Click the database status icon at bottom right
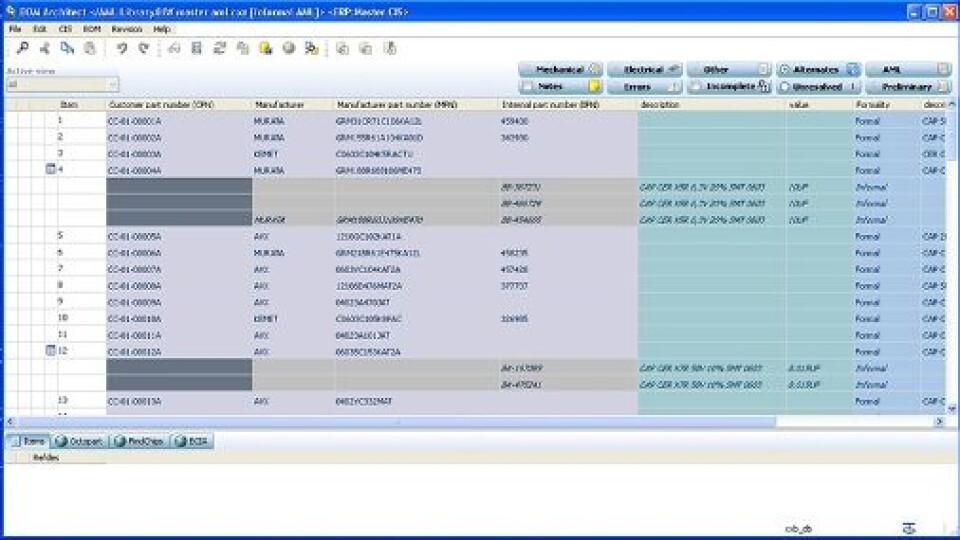The image size is (960, 540). click(909, 528)
